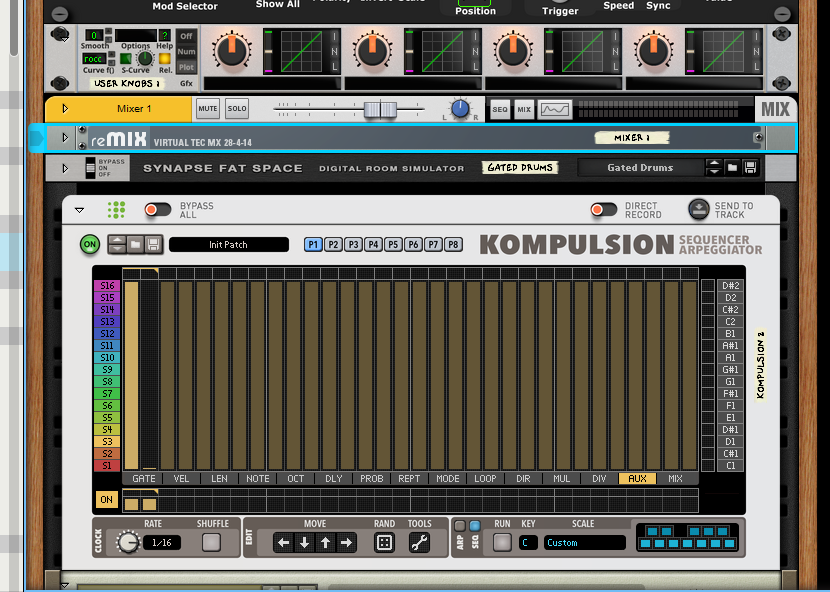830x592 pixels.
Task: Toggle the Run button
Action: [502, 543]
